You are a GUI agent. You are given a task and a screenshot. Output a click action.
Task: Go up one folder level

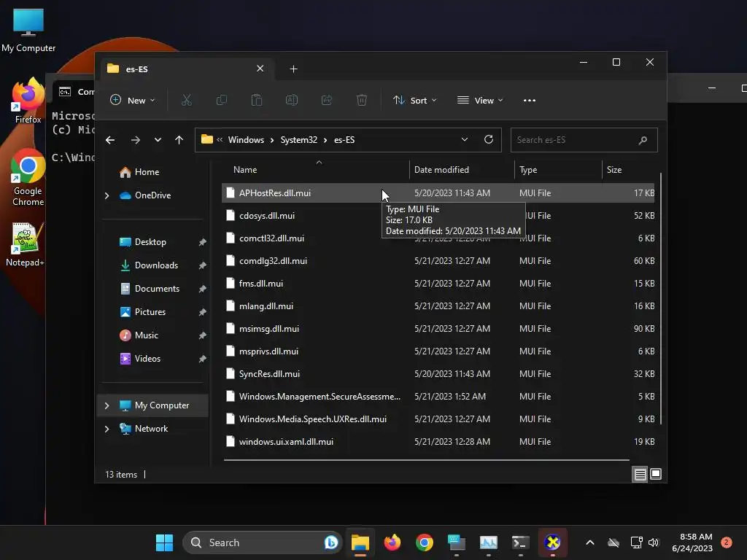pyautogui.click(x=179, y=140)
